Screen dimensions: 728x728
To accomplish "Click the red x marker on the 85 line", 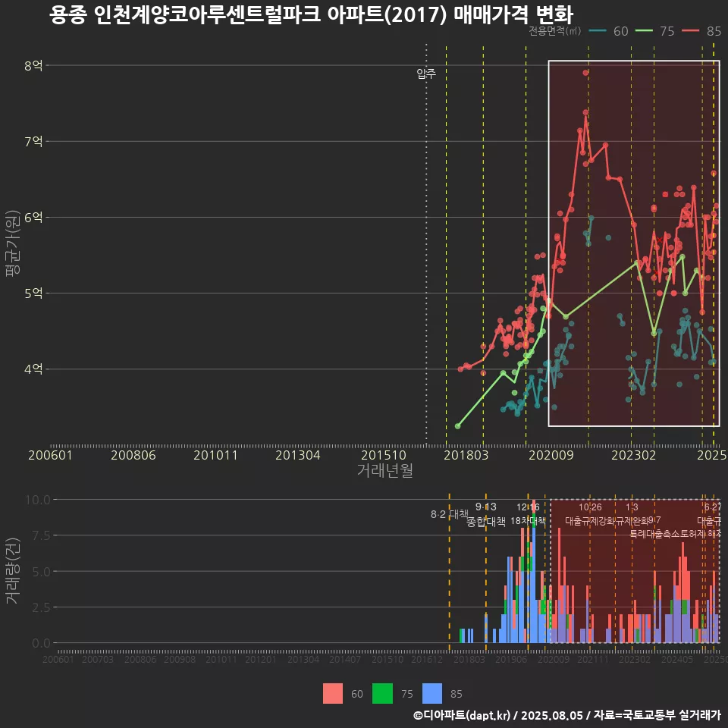I will point(659,240).
